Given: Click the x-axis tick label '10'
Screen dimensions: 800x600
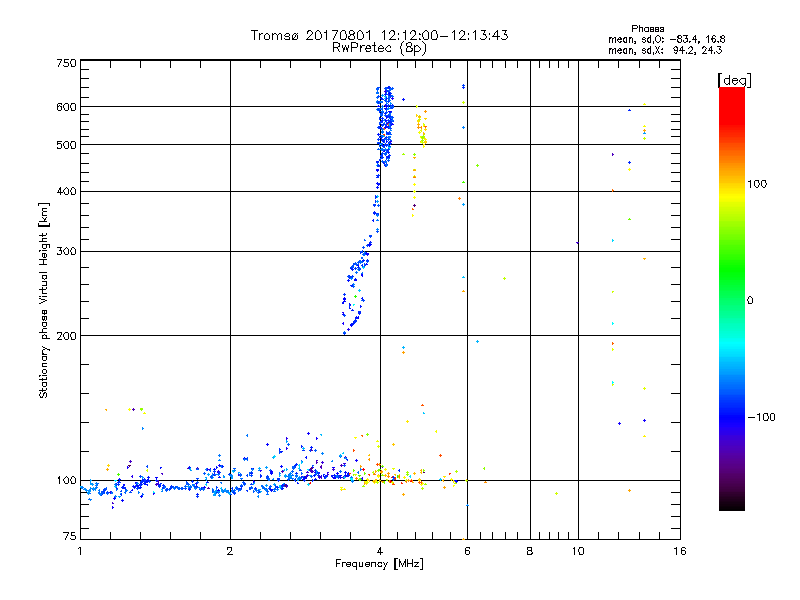Looking at the screenshot, I should (578, 551).
